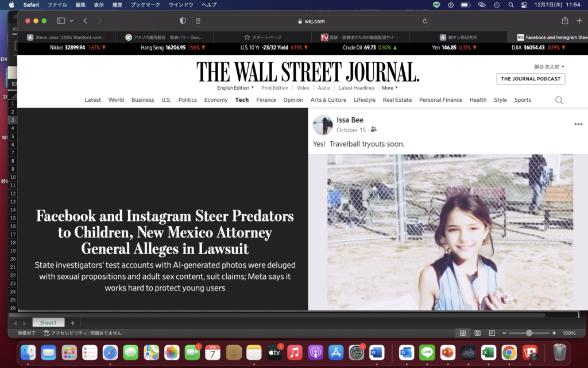Open a new Safari tab with plus
This screenshot has width=588, height=368.
579,21
